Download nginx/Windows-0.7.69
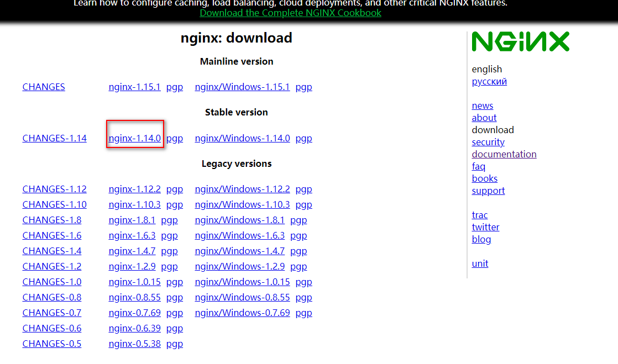 click(x=243, y=313)
